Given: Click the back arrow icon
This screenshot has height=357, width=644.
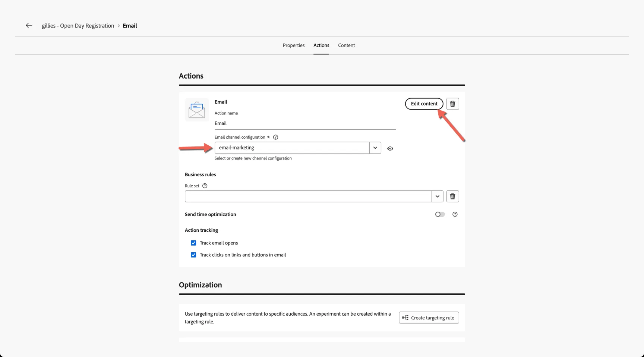Looking at the screenshot, I should [29, 25].
